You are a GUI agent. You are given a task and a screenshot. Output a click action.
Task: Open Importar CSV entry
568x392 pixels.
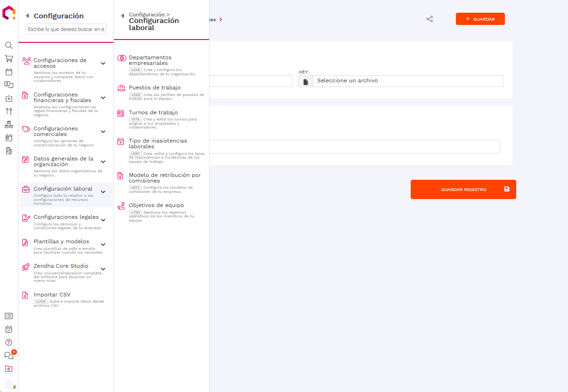(52, 295)
